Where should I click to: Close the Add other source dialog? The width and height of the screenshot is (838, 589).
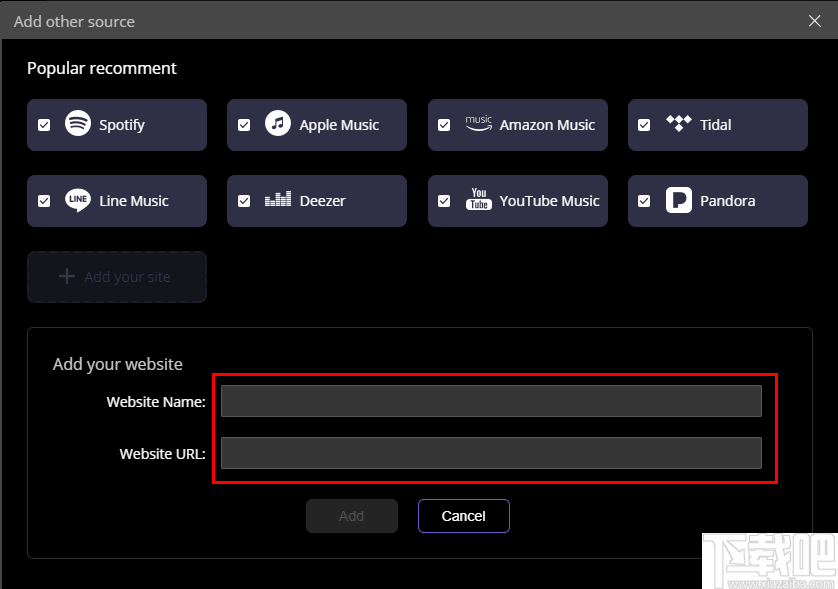pyautogui.click(x=815, y=21)
